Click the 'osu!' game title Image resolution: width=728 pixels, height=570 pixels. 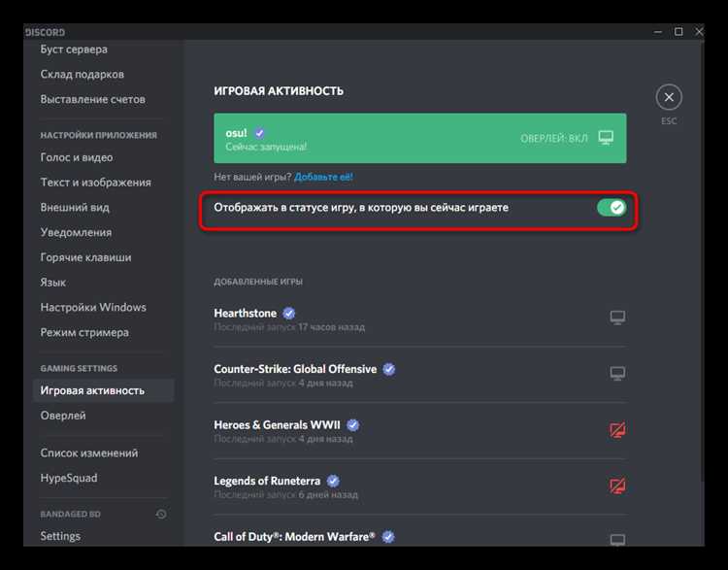click(x=236, y=133)
